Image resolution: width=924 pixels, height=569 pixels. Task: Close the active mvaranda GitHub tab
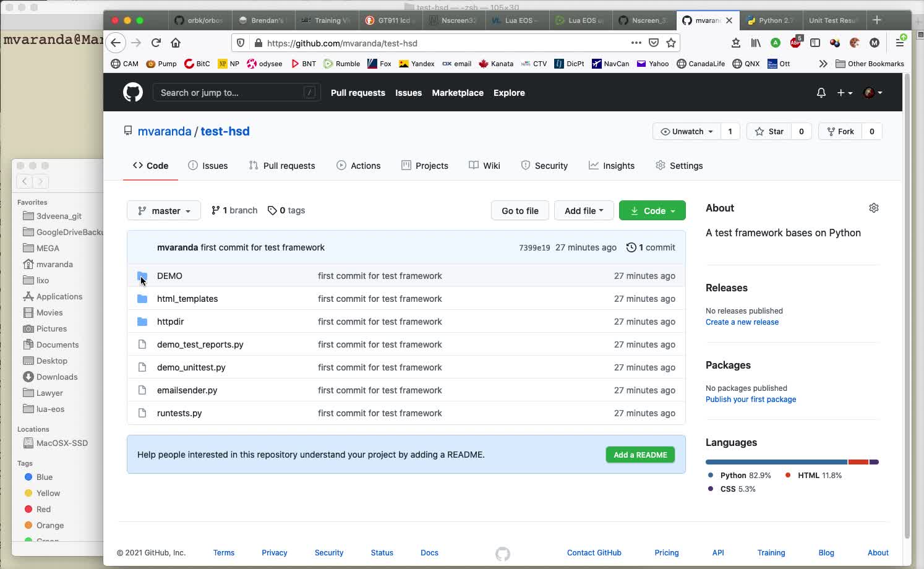click(x=729, y=20)
